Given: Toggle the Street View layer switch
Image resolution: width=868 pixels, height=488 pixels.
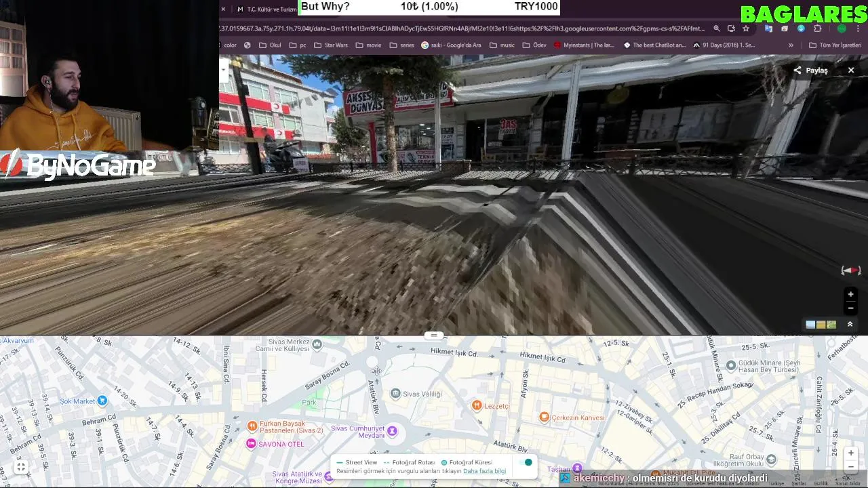Looking at the screenshot, I should (526, 462).
